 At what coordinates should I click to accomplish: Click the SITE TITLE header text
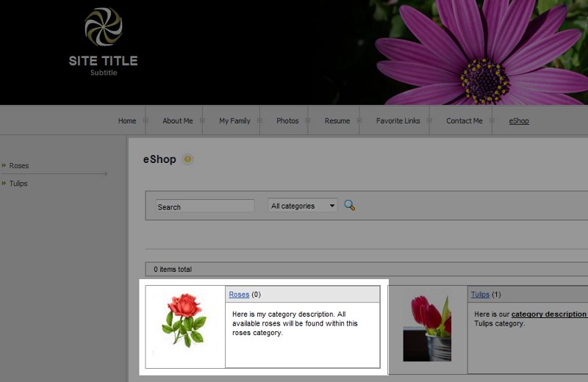click(x=104, y=61)
